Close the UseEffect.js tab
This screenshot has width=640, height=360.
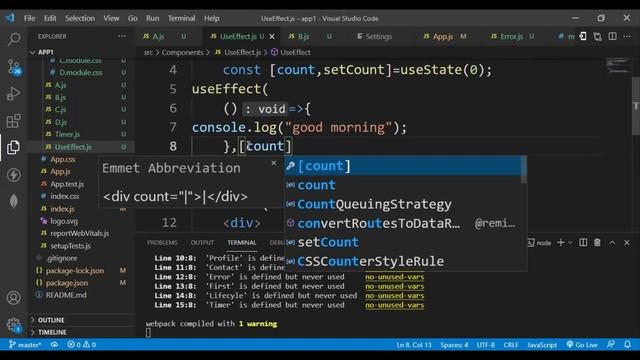click(272, 36)
